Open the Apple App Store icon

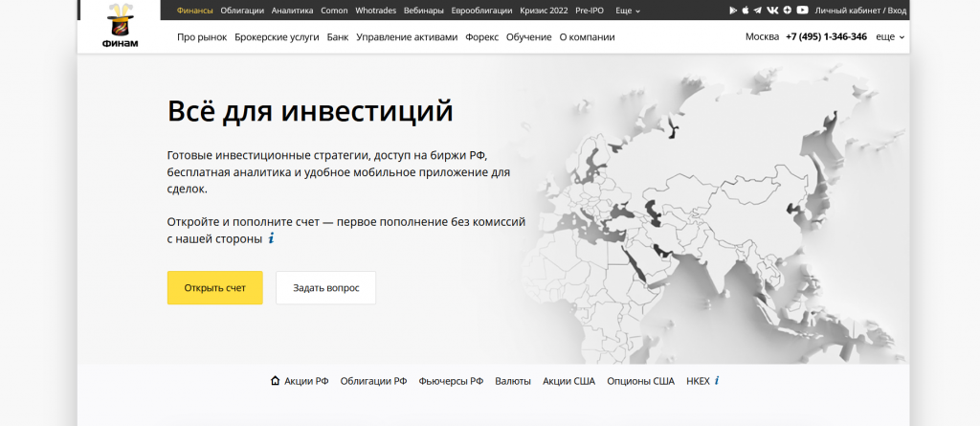point(746,11)
